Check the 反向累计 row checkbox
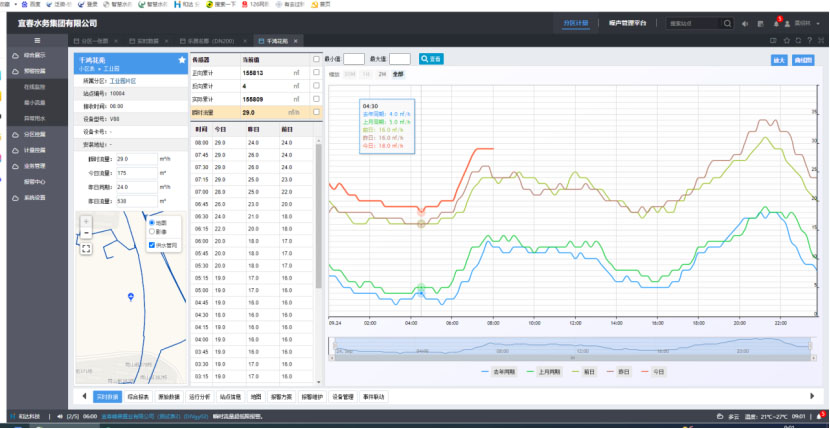The image size is (830, 429). tap(316, 85)
